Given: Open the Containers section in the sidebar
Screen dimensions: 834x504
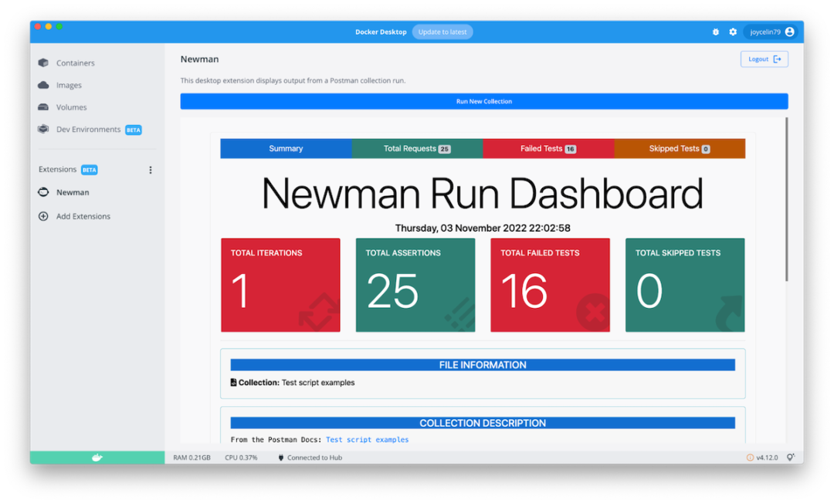Looking at the screenshot, I should pyautogui.click(x=76, y=63).
